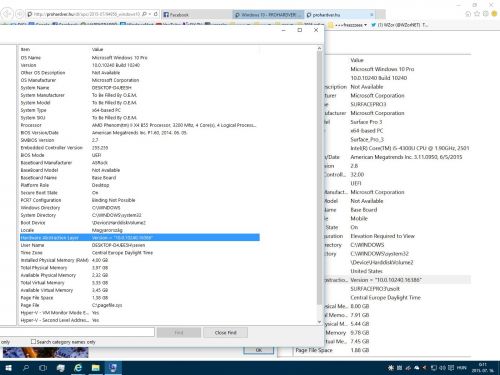Enable the Search category names only checkbox
Screen dimensions: 500x375
(33, 342)
